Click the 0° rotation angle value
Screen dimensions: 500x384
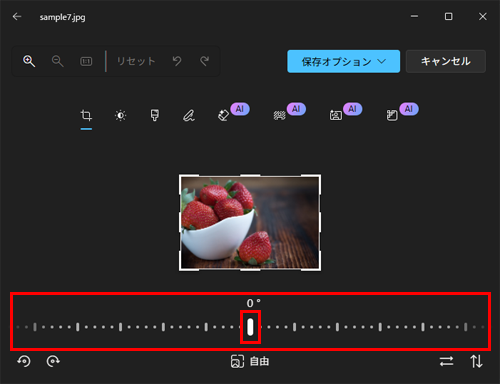pos(253,303)
